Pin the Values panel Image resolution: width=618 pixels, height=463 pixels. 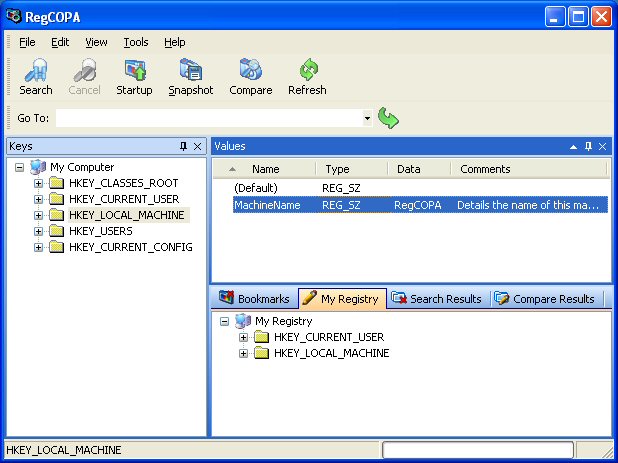click(588, 147)
